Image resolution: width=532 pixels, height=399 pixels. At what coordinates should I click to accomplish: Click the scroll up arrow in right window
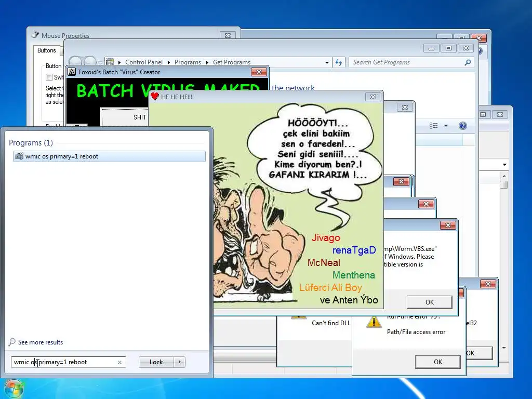(x=504, y=176)
